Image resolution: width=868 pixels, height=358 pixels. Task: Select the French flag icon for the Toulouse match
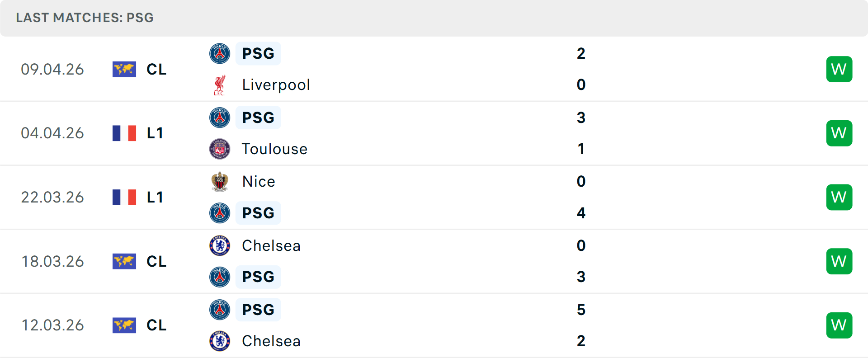tap(124, 133)
